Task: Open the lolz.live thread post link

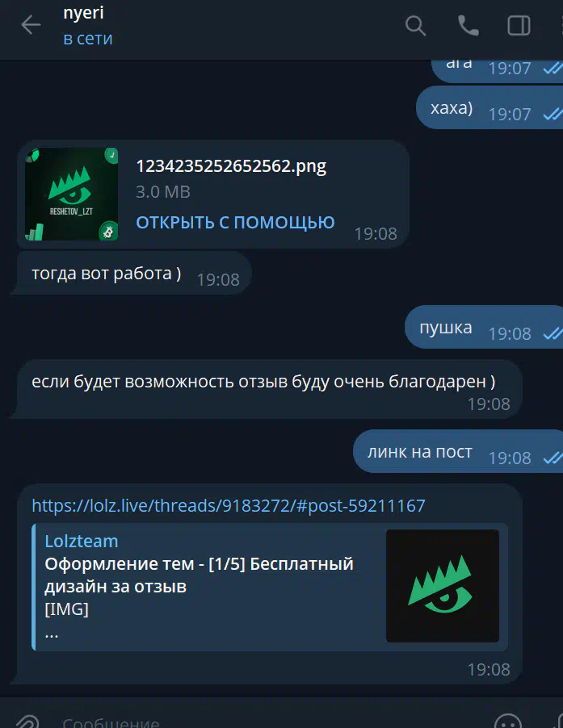Action: (229, 505)
